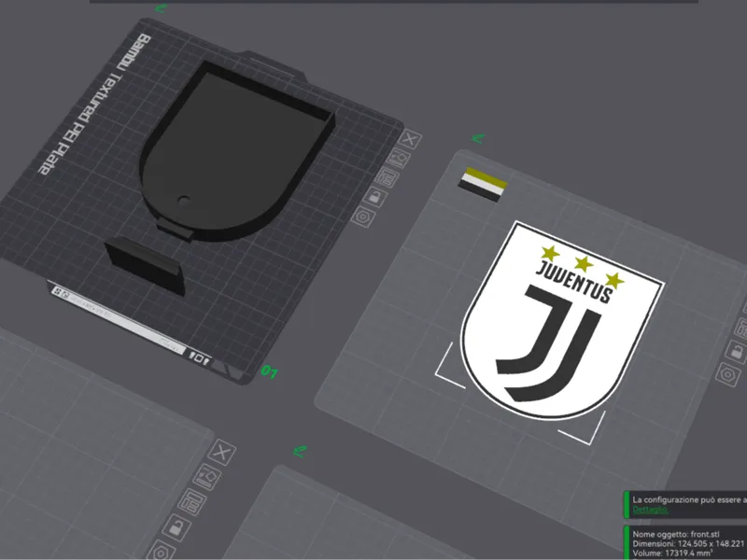Click the 'Volume: 17319.4 mm³' text
The height and width of the screenshot is (560, 747).
(672, 553)
